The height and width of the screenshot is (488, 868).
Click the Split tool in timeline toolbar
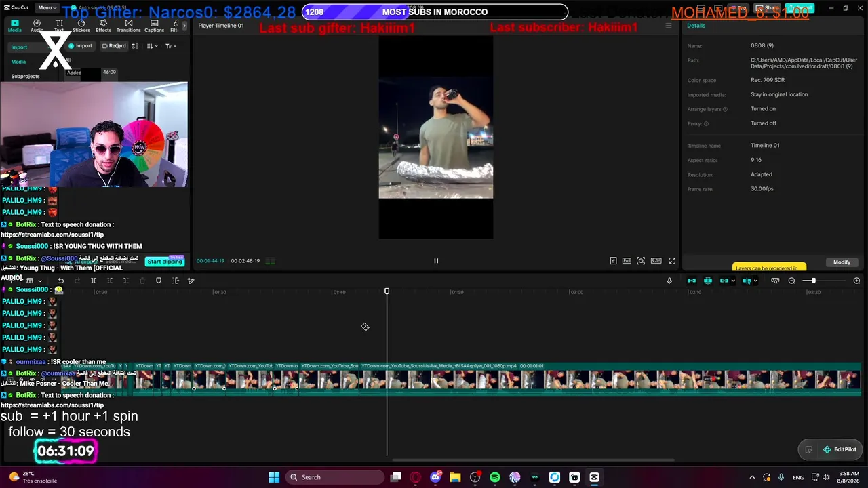[93, 281]
